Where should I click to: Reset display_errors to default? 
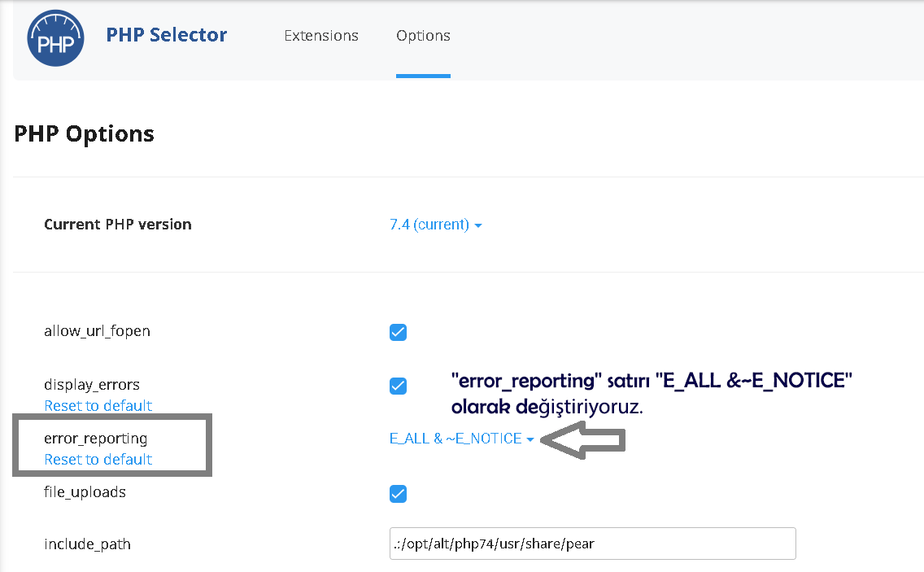coord(98,405)
